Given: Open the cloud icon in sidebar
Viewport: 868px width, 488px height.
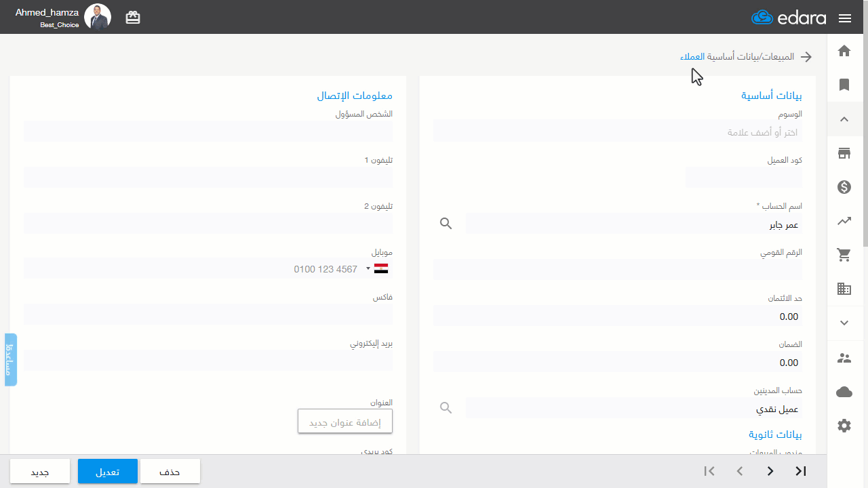Looking at the screenshot, I should (844, 392).
